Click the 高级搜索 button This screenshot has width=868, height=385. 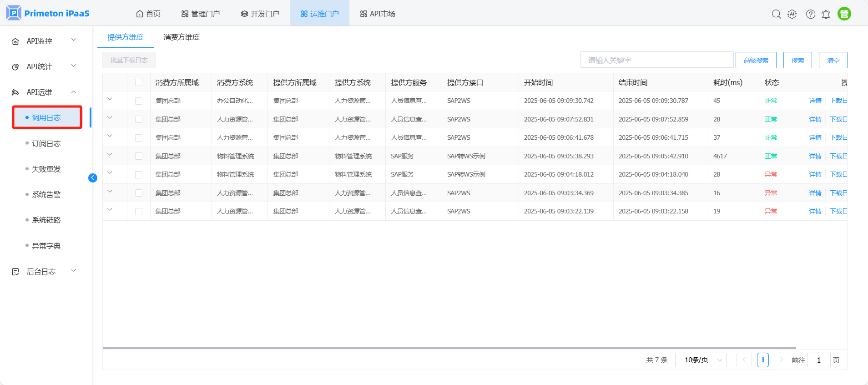click(756, 60)
